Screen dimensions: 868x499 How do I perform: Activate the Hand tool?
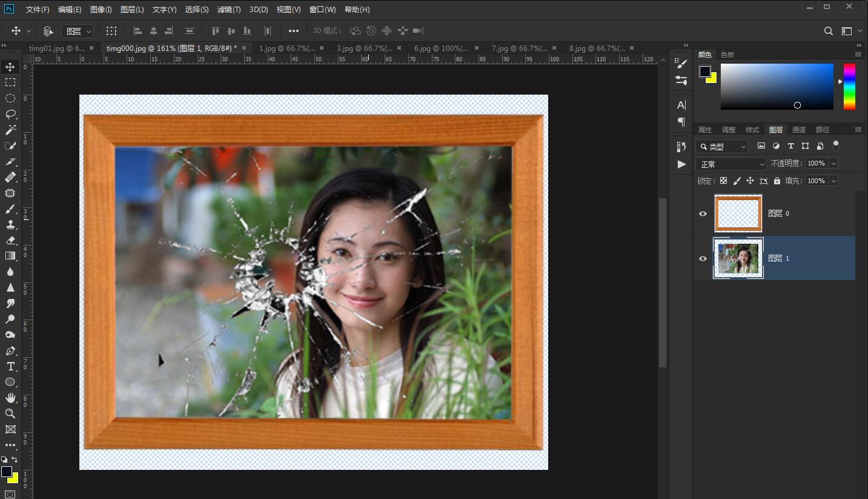[x=10, y=398]
